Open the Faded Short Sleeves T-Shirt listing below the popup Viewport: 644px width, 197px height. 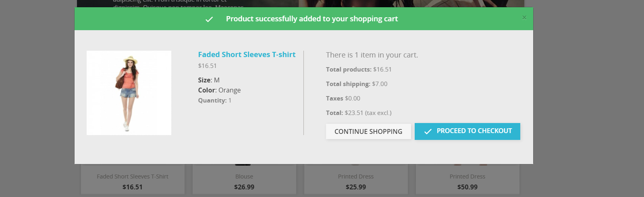coord(133,176)
